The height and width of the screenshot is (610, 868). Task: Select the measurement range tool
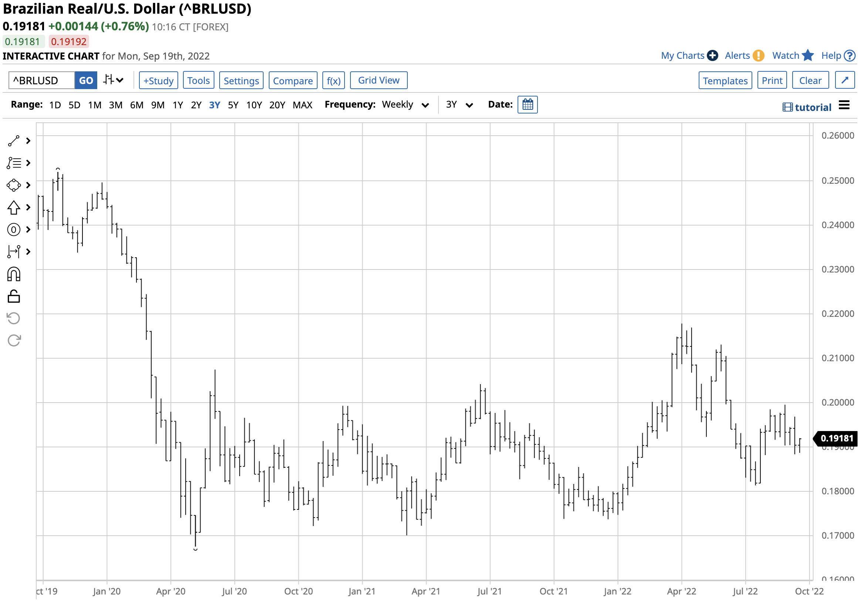point(14,253)
